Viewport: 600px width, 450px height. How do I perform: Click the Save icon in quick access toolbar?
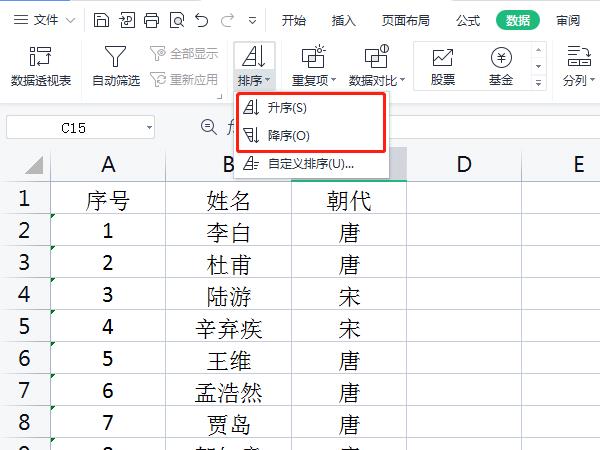click(102, 19)
